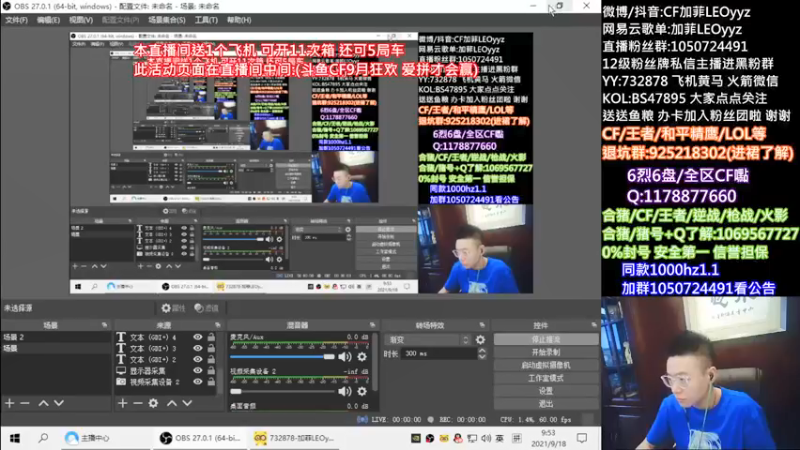Click the camera icon of 视频采集设备 2 source
This screenshot has width=800, height=450.
(121, 382)
